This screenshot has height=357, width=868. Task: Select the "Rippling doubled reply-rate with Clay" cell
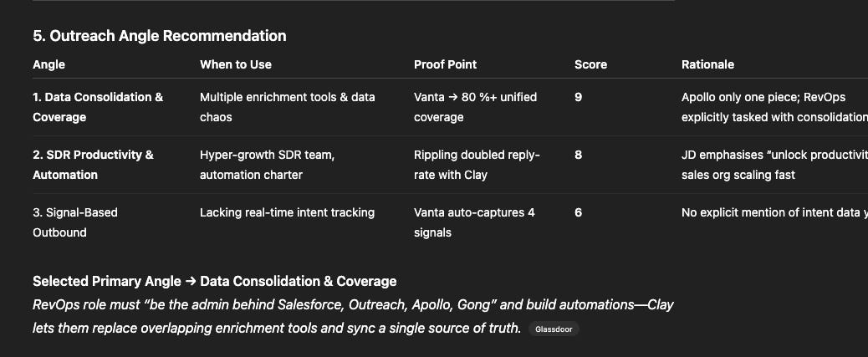pyautogui.click(x=477, y=165)
